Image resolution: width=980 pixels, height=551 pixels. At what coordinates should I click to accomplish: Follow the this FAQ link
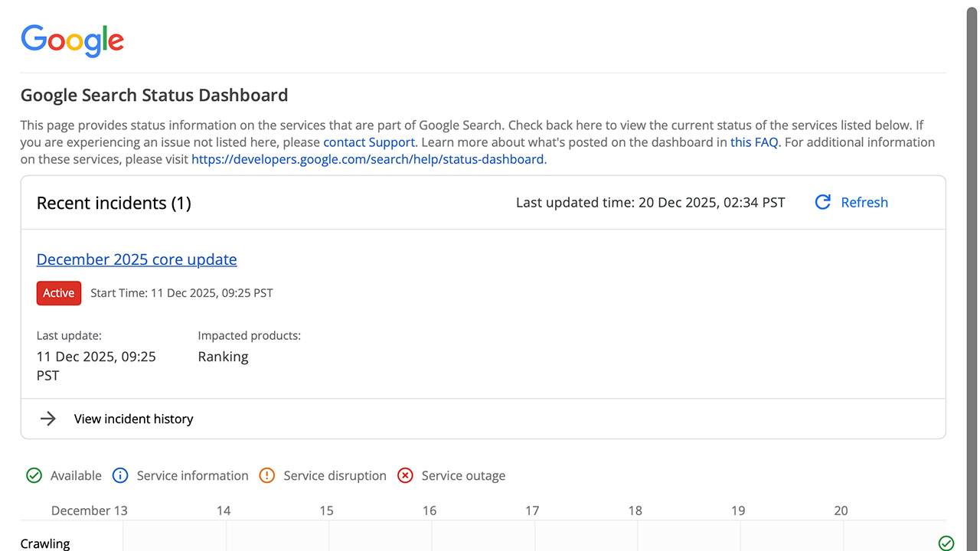pyautogui.click(x=754, y=142)
